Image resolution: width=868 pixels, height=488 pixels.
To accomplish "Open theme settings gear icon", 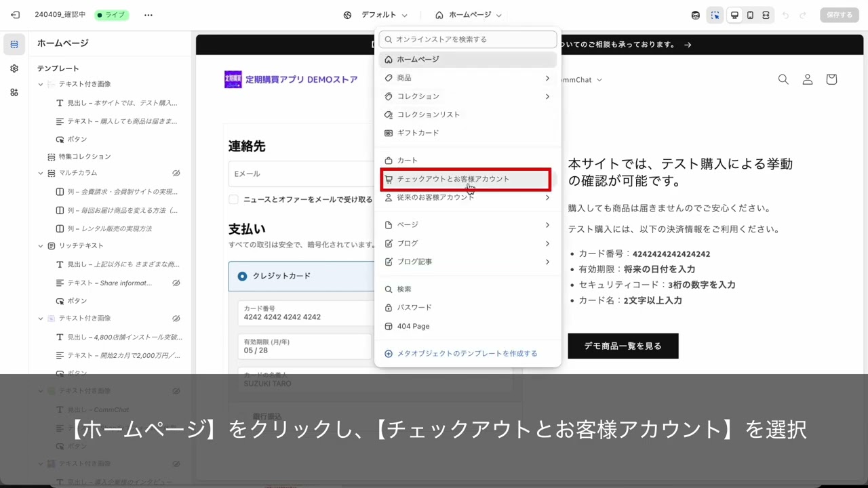I will pyautogui.click(x=14, y=68).
